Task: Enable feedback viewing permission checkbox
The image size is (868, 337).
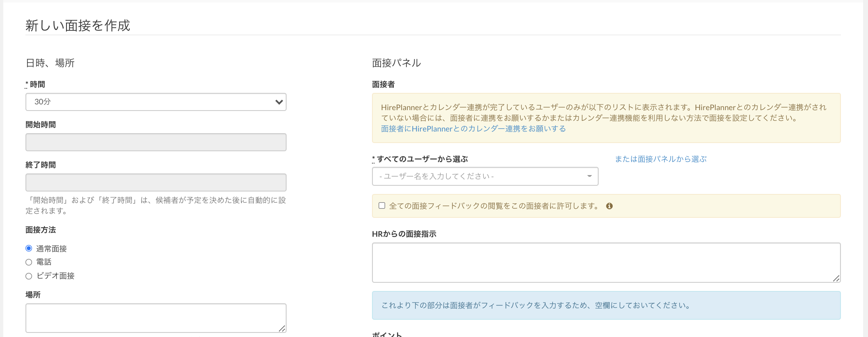Action: (382, 205)
